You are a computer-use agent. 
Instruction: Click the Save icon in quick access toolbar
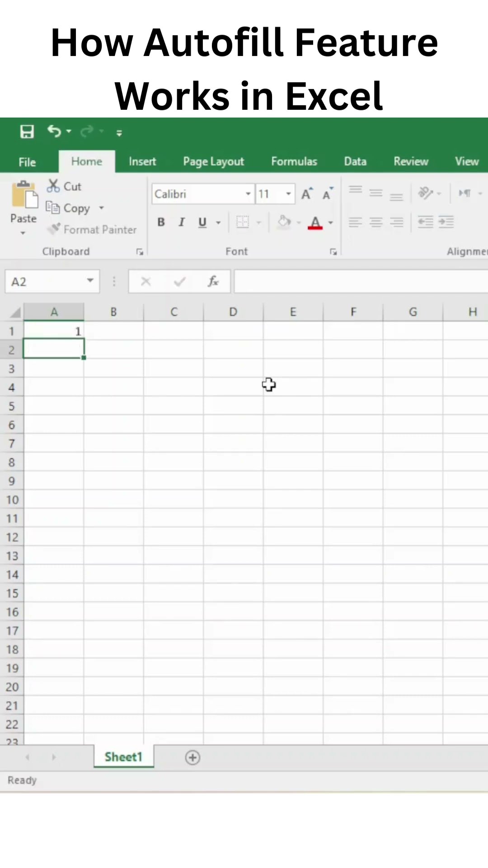point(27,132)
